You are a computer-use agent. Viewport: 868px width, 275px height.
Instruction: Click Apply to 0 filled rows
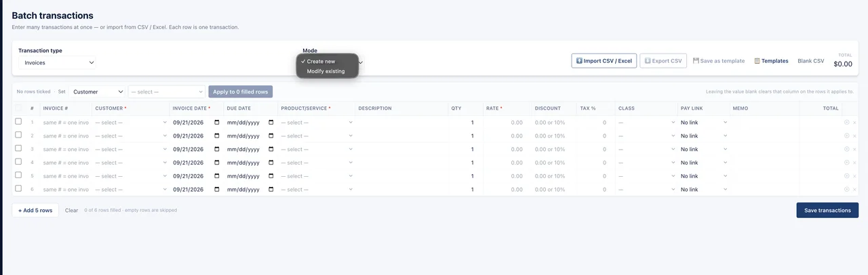pyautogui.click(x=241, y=91)
